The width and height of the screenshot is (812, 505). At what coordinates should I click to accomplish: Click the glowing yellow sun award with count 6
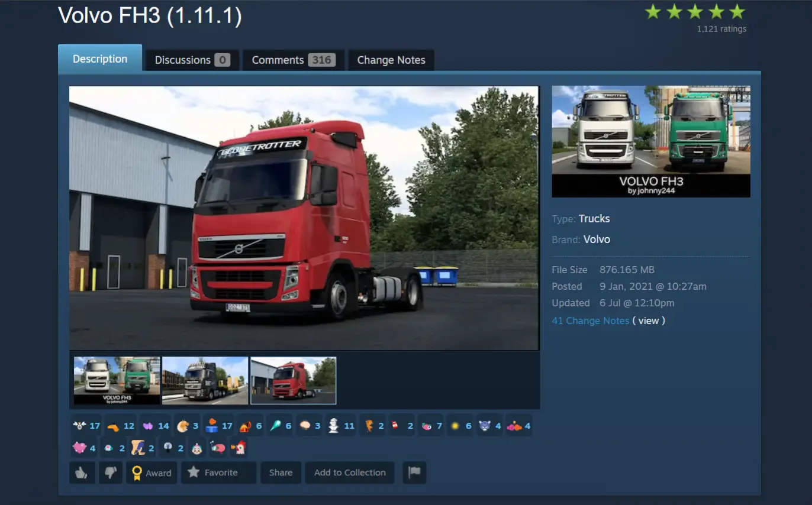pos(460,425)
